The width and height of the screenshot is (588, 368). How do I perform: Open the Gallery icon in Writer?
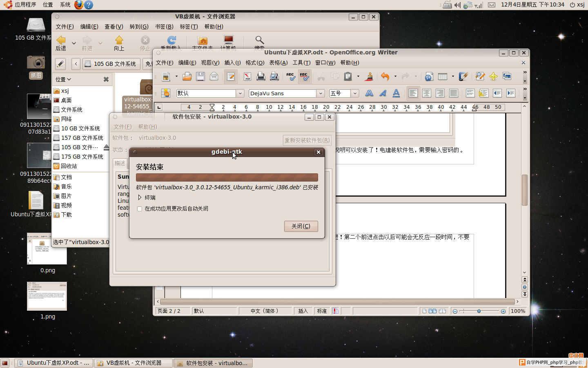tap(507, 76)
